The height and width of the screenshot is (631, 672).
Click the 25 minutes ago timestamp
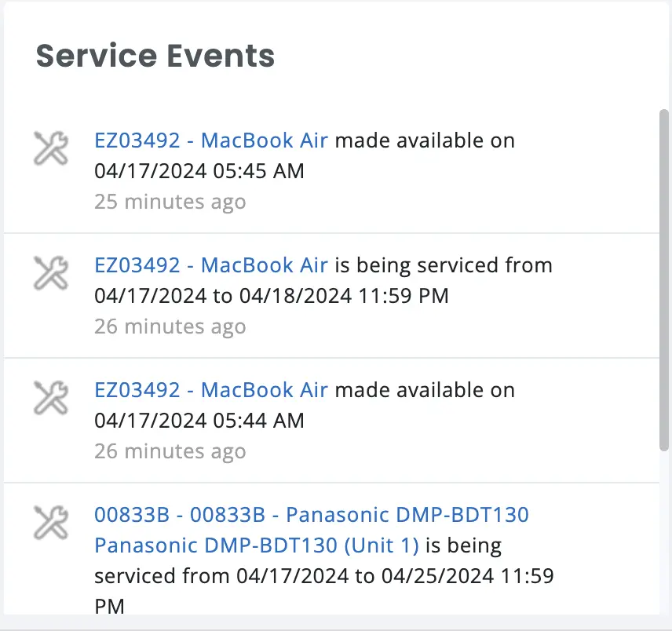pyautogui.click(x=170, y=202)
